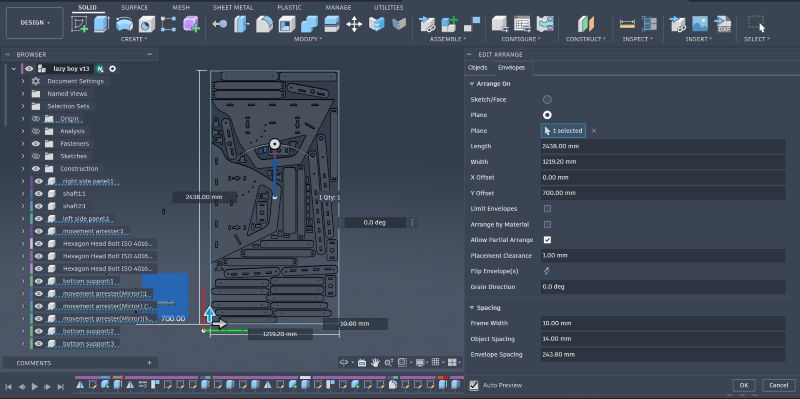Play the timeline
The height and width of the screenshot is (399, 800).
[x=35, y=387]
